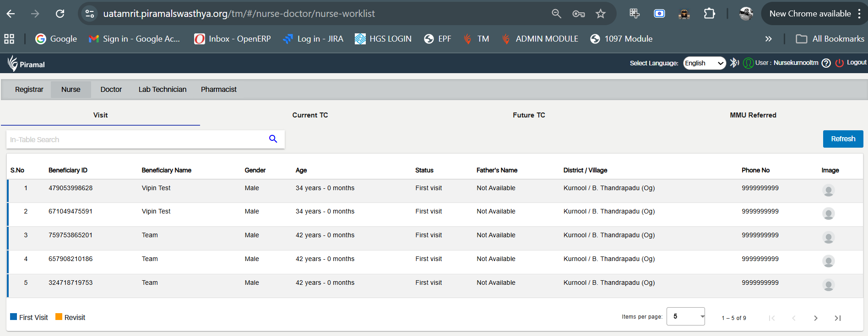
Task: Open the ADMIN MODULE bookmark
Action: pos(540,39)
